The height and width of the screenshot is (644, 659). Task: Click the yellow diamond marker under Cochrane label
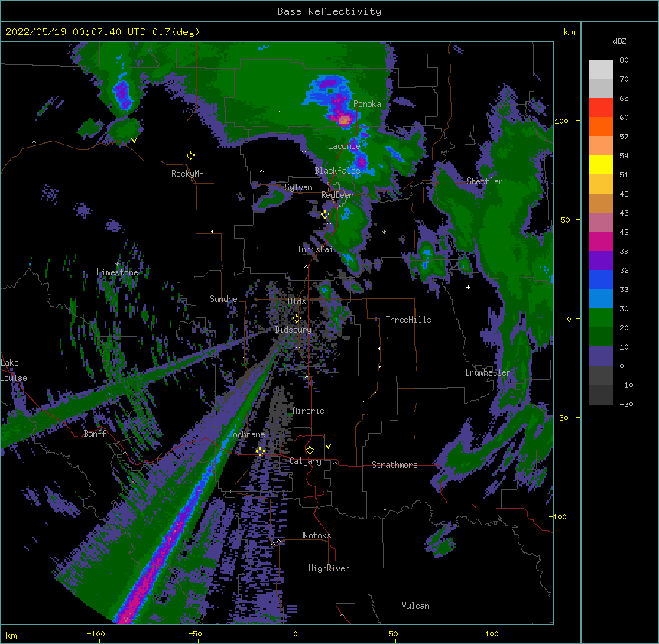pos(260,451)
